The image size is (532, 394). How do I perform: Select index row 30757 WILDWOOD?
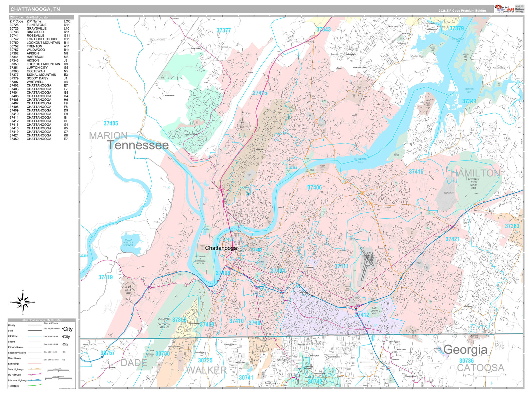pyautogui.click(x=40, y=50)
